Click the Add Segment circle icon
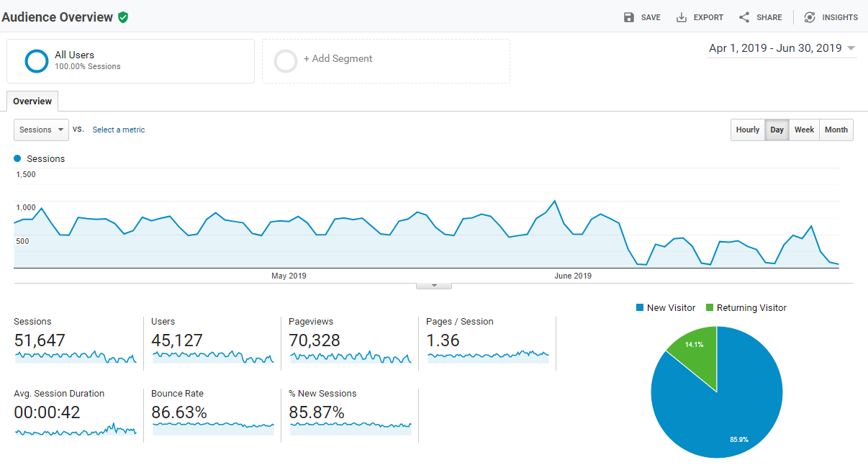This screenshot has height=470, width=868. [286, 61]
